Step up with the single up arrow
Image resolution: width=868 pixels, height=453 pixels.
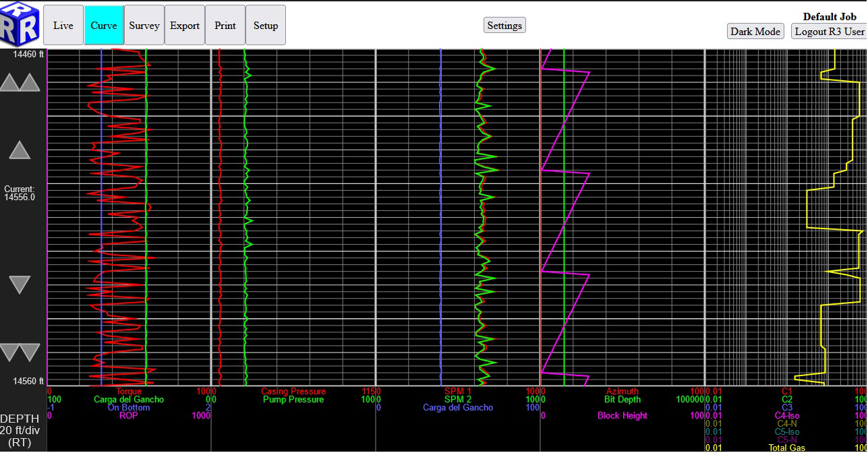point(20,150)
